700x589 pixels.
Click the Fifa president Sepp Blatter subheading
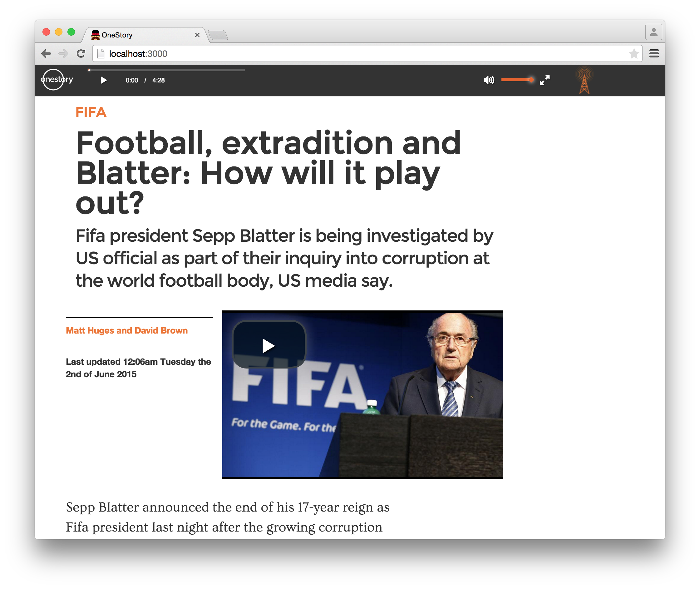coord(284,258)
